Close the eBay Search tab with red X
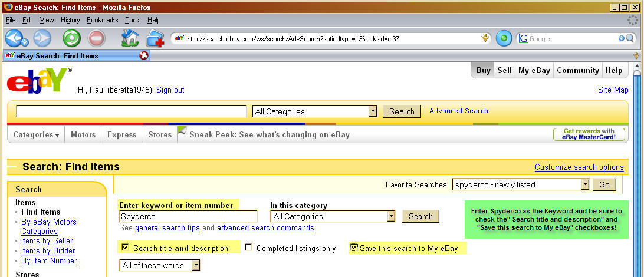Image resolution: width=644 pixels, height=277 pixels. (x=144, y=55)
